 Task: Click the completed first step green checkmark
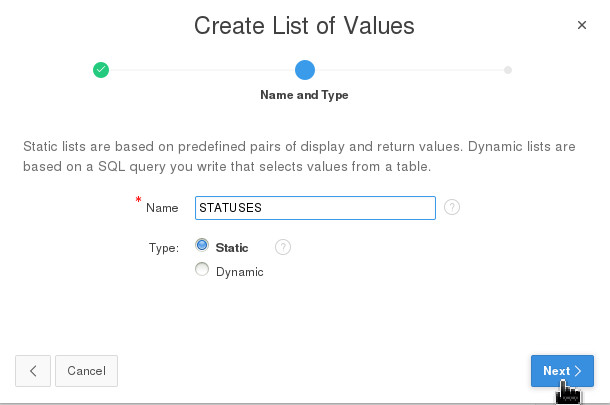101,70
